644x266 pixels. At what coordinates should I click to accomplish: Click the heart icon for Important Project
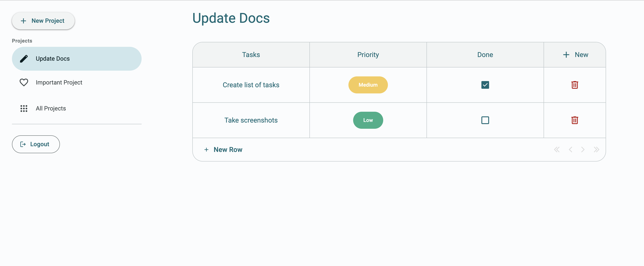[x=24, y=82]
